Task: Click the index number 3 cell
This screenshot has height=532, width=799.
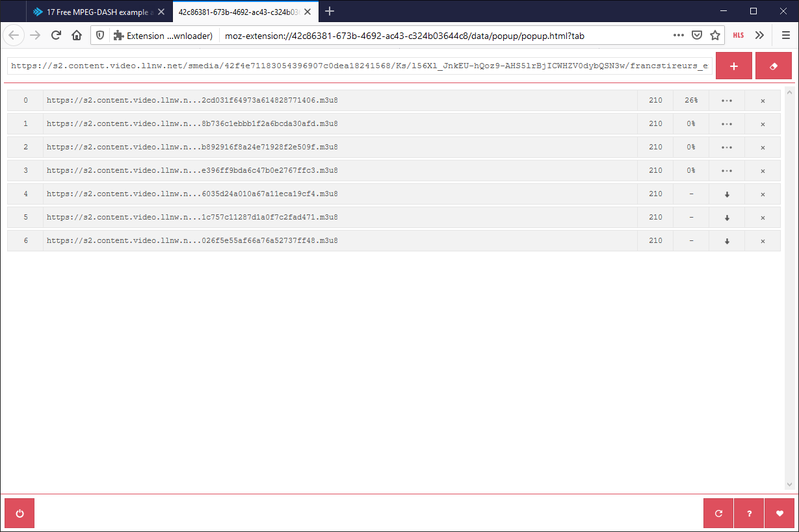Action: click(25, 171)
